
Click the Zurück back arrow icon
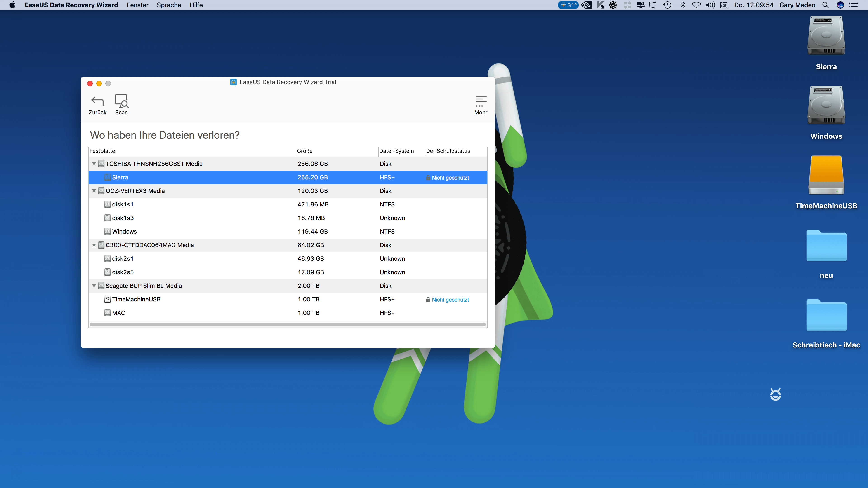pos(97,101)
